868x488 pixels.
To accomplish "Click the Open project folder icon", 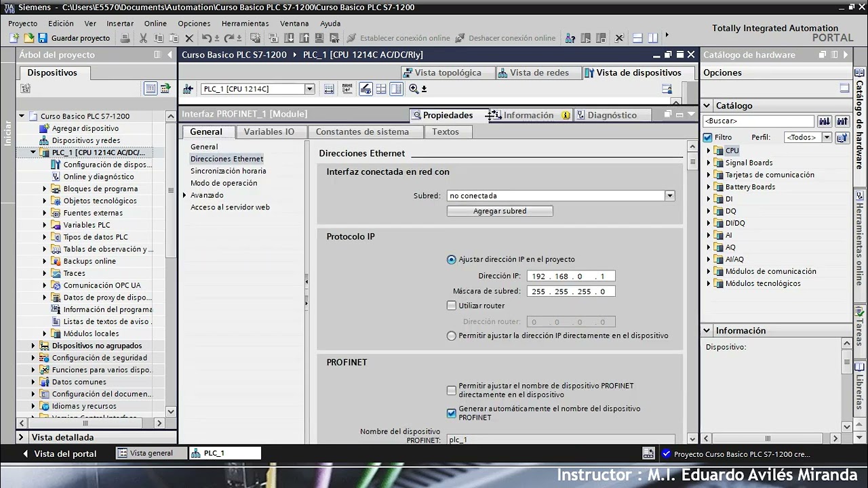I will [29, 39].
